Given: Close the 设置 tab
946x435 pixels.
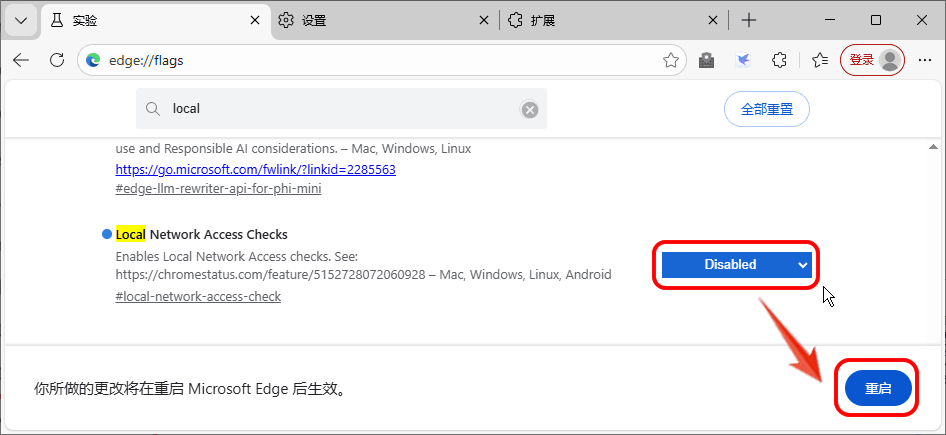Looking at the screenshot, I should coord(484,20).
